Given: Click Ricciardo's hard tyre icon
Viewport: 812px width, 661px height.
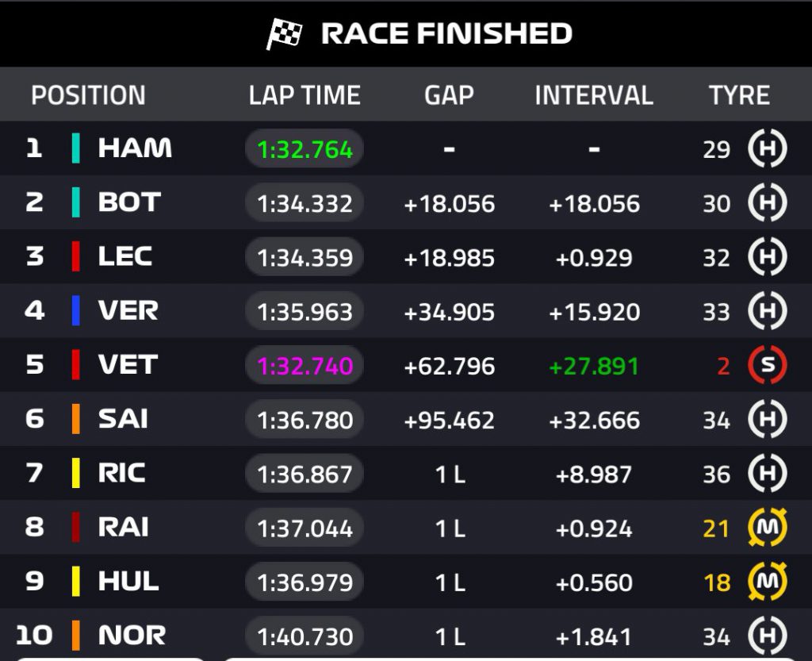Looking at the screenshot, I should tap(767, 474).
